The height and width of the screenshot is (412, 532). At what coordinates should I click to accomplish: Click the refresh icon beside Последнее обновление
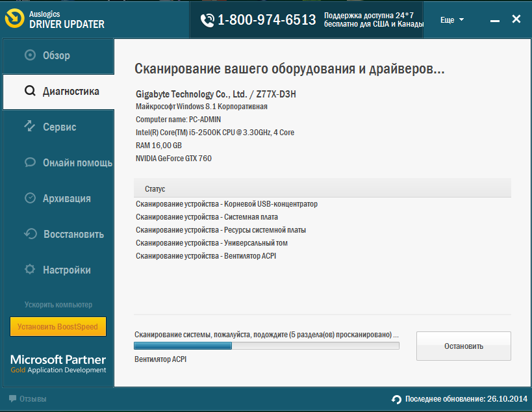coord(396,400)
